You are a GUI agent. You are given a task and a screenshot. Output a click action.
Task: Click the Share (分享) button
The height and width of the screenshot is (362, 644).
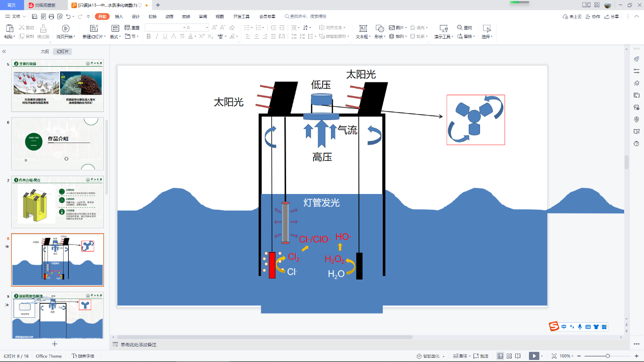click(x=612, y=16)
